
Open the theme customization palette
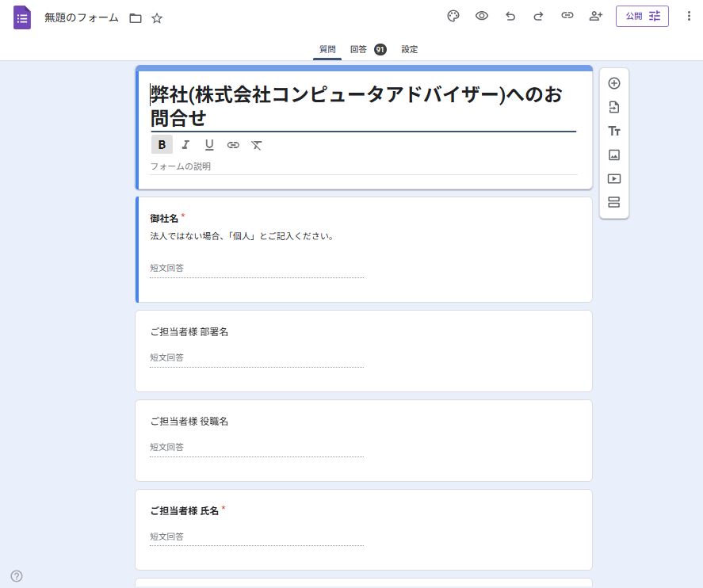(x=453, y=16)
